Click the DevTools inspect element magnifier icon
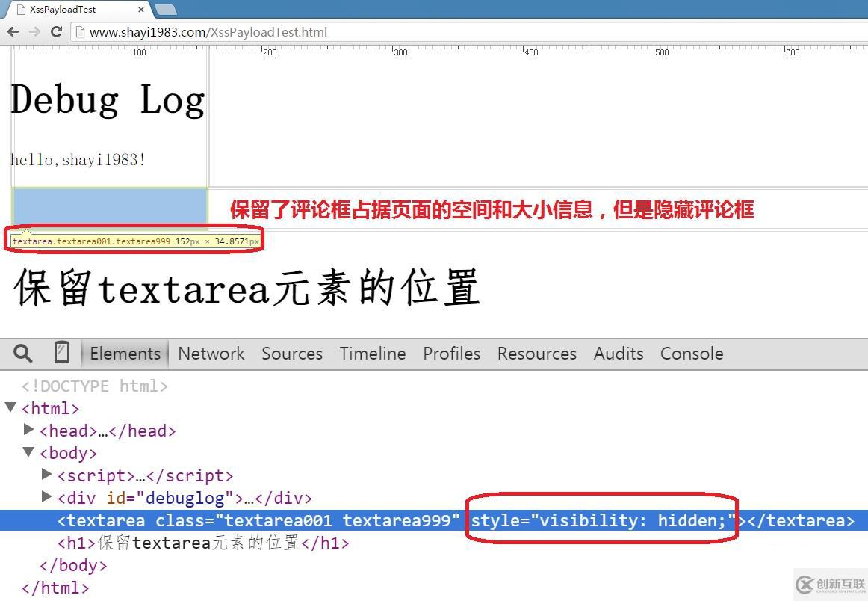868x601 pixels. coord(22,353)
